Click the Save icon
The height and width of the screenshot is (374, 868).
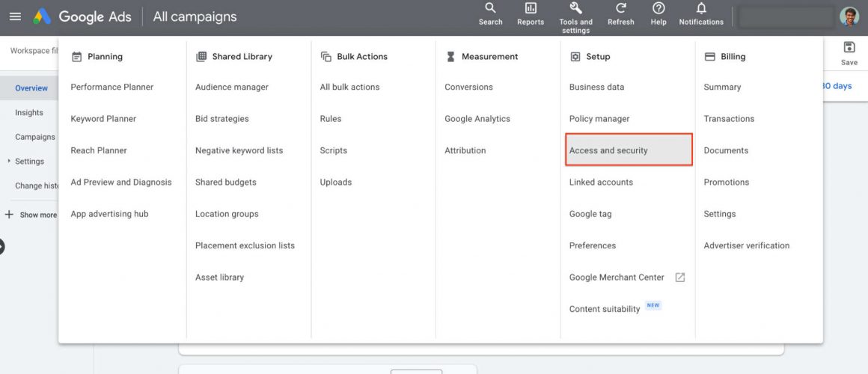tap(849, 48)
